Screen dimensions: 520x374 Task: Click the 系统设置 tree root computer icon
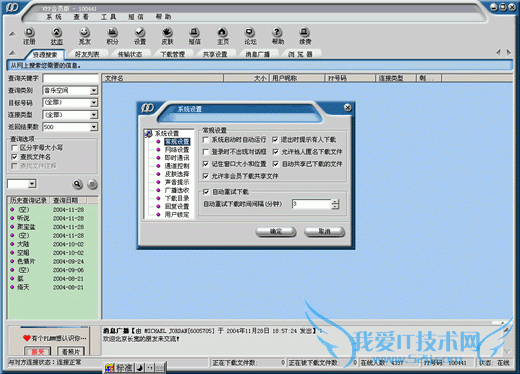click(x=148, y=134)
